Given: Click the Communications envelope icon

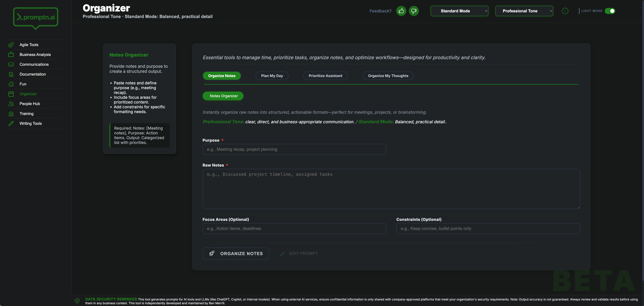Looking at the screenshot, I should pyautogui.click(x=11, y=64).
